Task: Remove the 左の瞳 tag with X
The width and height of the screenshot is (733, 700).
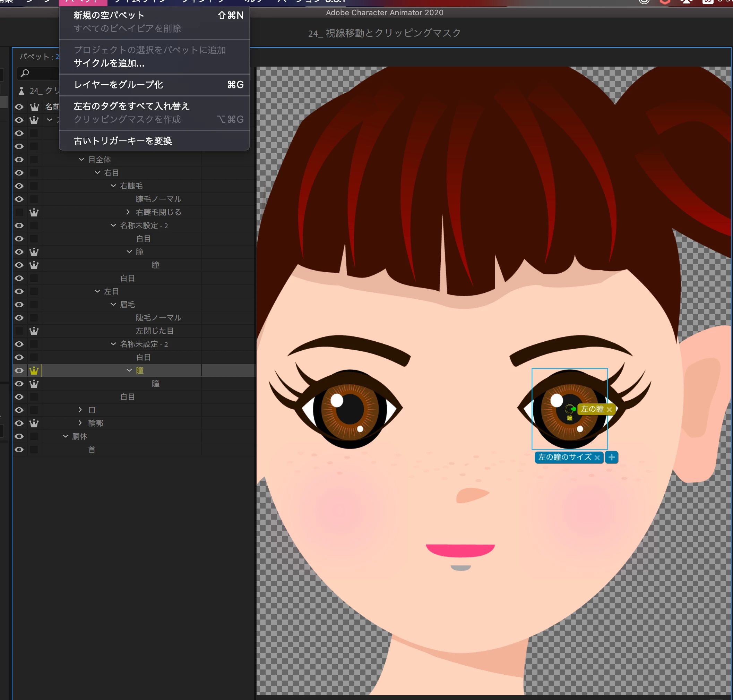Action: tap(609, 409)
